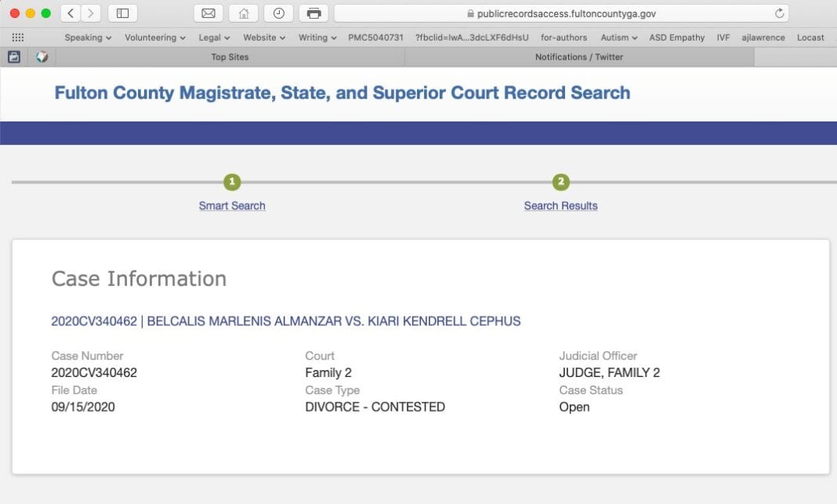This screenshot has height=504, width=837.
Task: Expand the Volunteering bookmarks folder
Action: (154, 38)
